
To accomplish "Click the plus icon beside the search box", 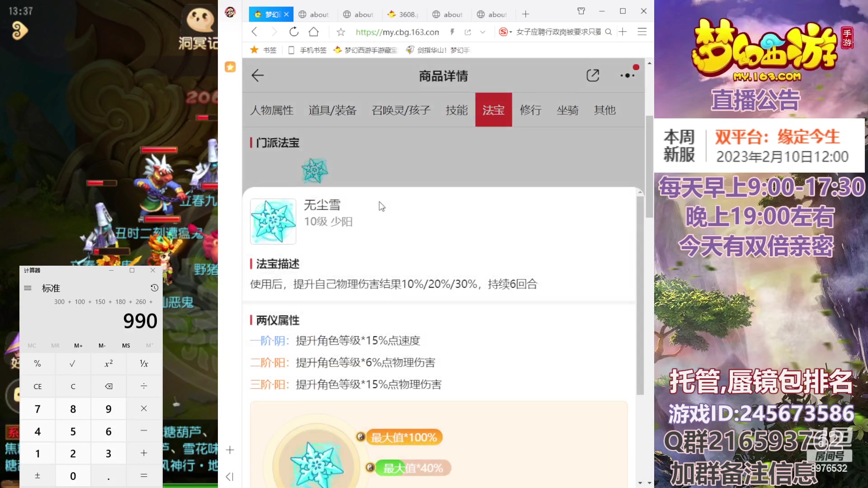I will [x=623, y=32].
